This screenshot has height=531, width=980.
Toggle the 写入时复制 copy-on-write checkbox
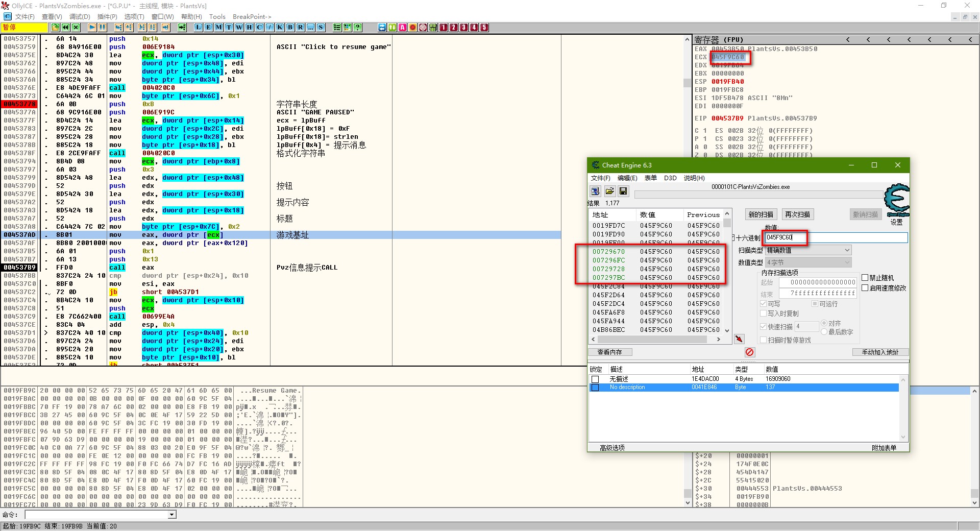tap(764, 313)
